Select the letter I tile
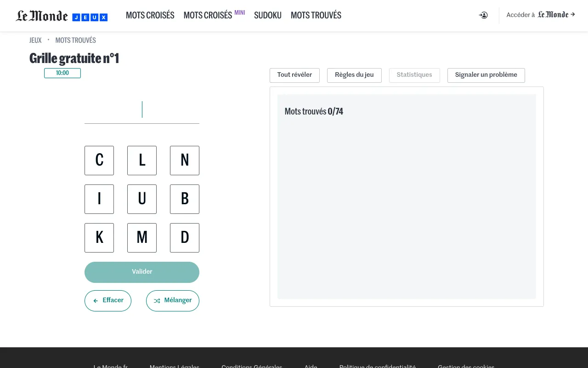The width and height of the screenshot is (588, 368). coord(99,199)
